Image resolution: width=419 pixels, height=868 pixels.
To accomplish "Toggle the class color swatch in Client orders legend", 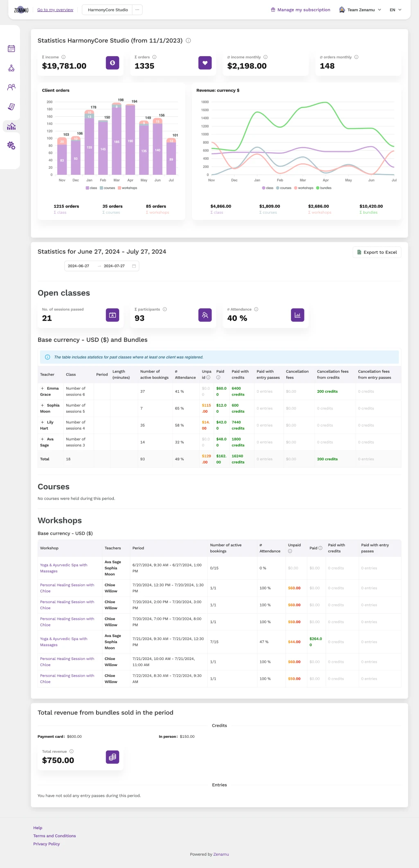I will pyautogui.click(x=88, y=188).
